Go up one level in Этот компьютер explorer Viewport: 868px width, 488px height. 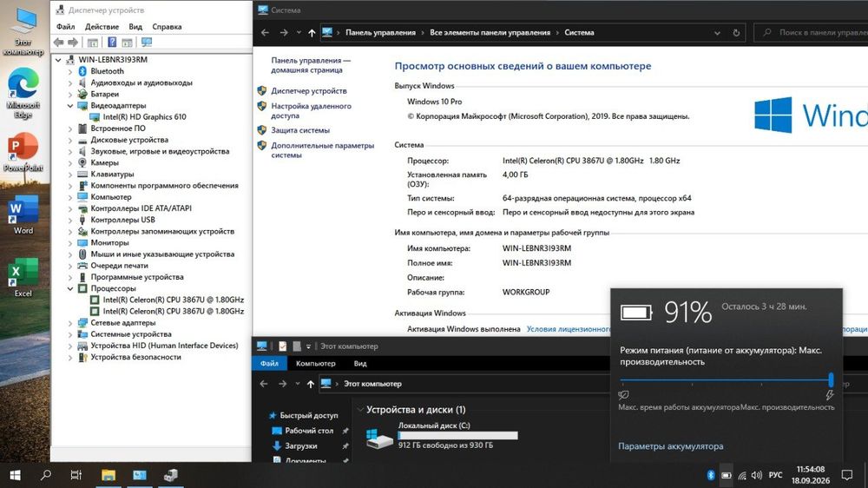pos(311,383)
